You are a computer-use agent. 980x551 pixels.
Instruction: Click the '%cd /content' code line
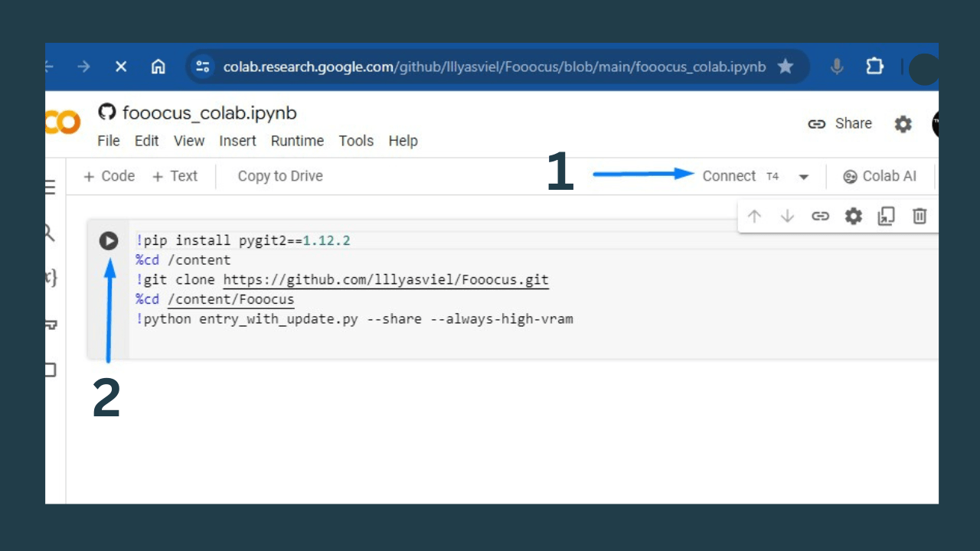coord(183,259)
